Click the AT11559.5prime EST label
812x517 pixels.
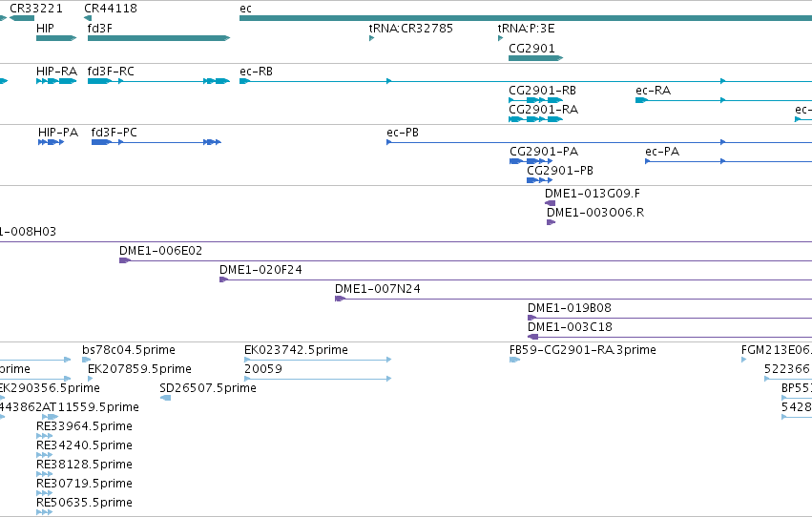click(x=91, y=407)
